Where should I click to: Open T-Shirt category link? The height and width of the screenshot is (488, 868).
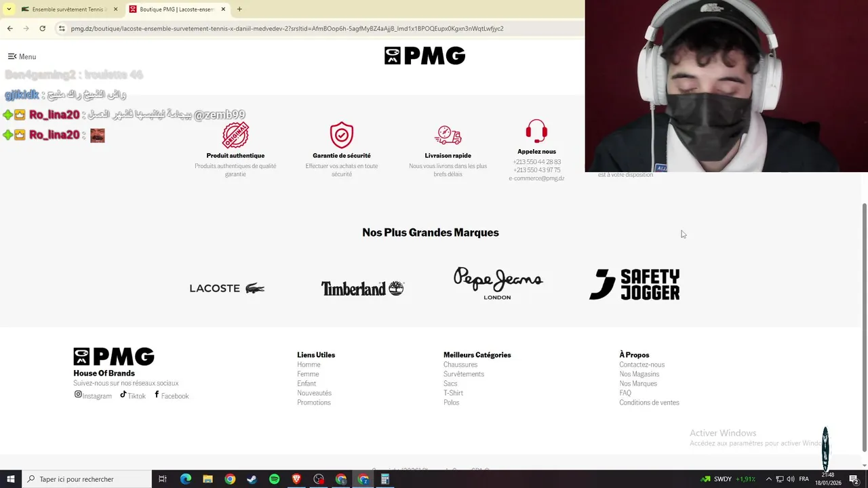[453, 393]
